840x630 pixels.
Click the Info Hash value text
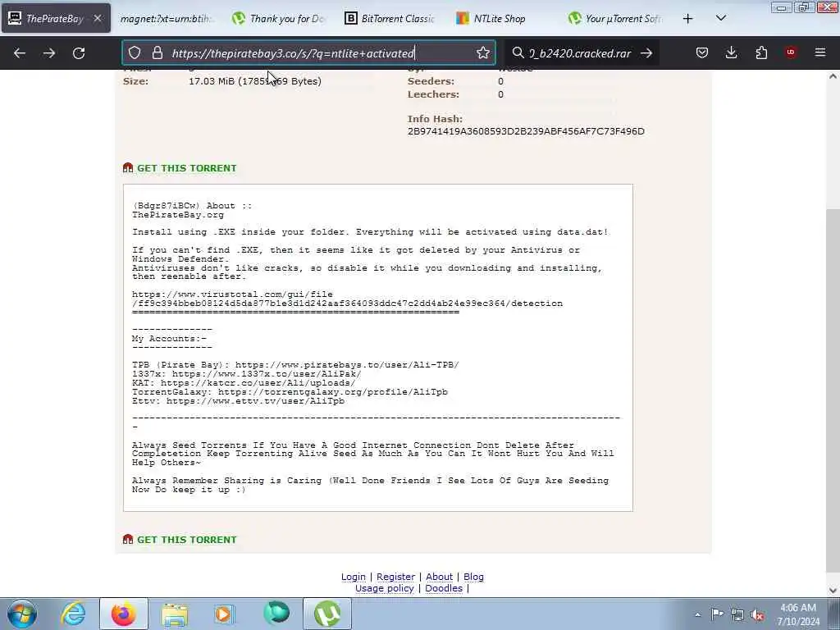click(x=526, y=131)
